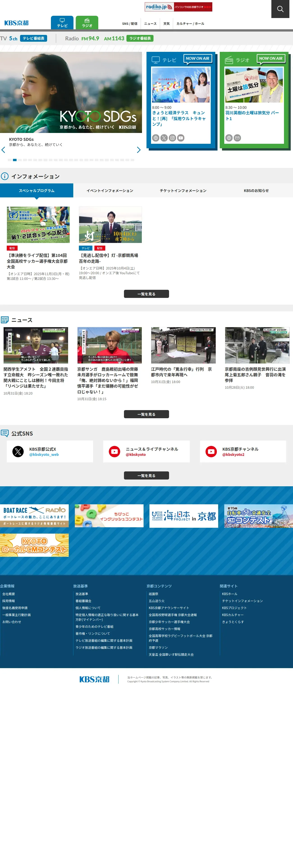
Task: Click the KBS京都 logo in the header
Action: pyautogui.click(x=16, y=23)
